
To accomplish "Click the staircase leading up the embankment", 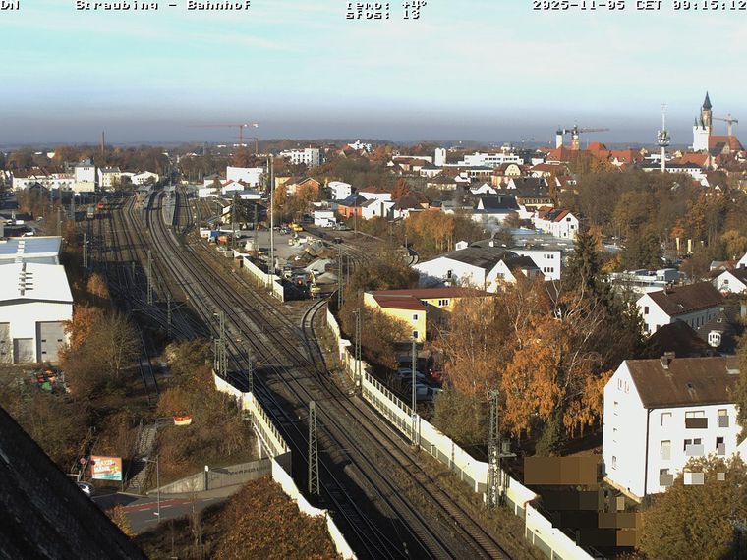I will point(144,442).
